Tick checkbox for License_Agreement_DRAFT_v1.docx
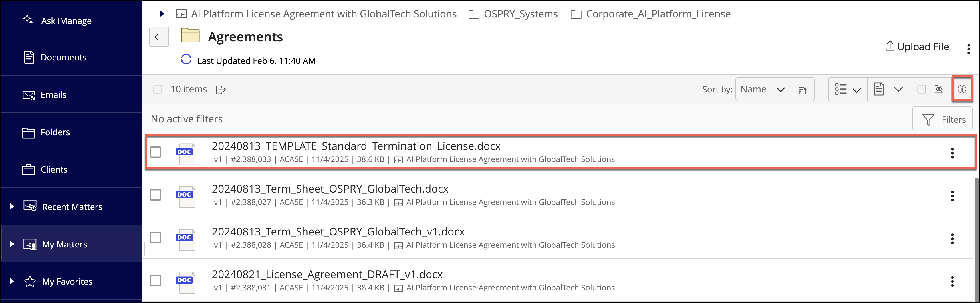The height and width of the screenshot is (303, 980). point(156,280)
